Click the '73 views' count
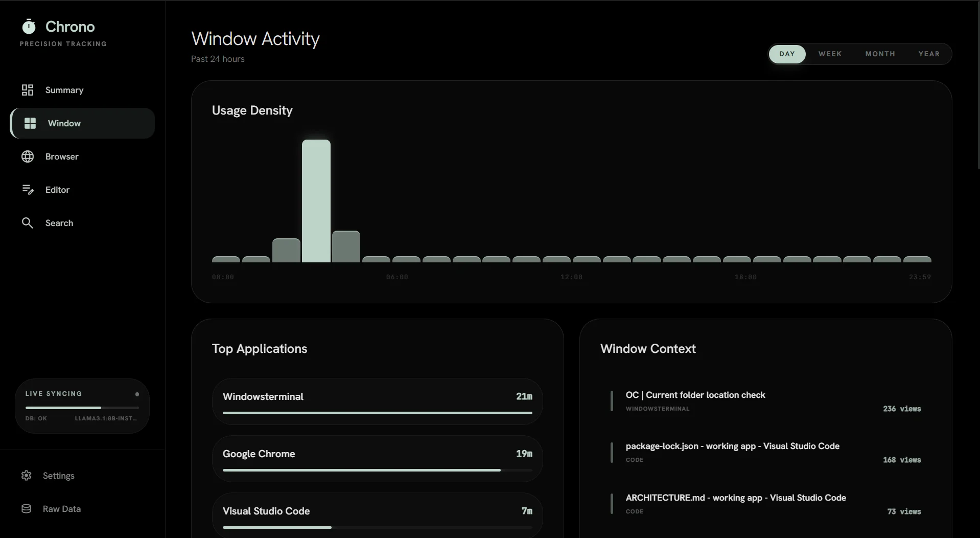 click(x=904, y=511)
